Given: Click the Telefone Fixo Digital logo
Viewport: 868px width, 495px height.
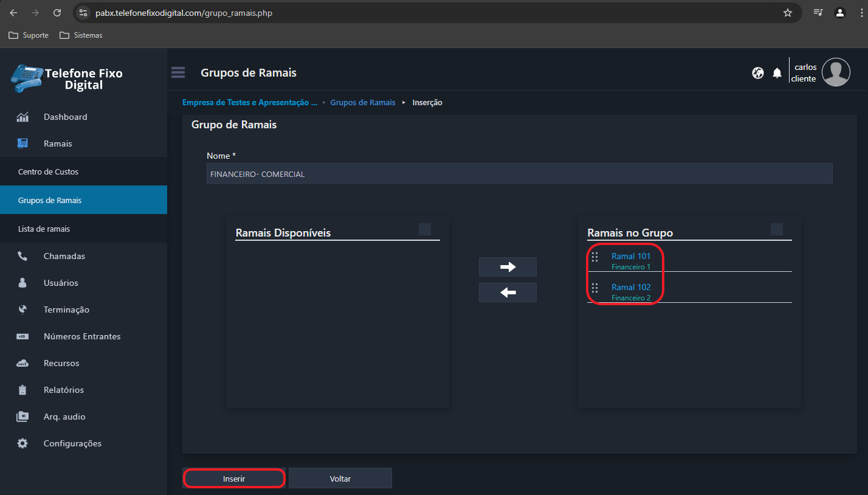Looking at the screenshot, I should coord(67,78).
